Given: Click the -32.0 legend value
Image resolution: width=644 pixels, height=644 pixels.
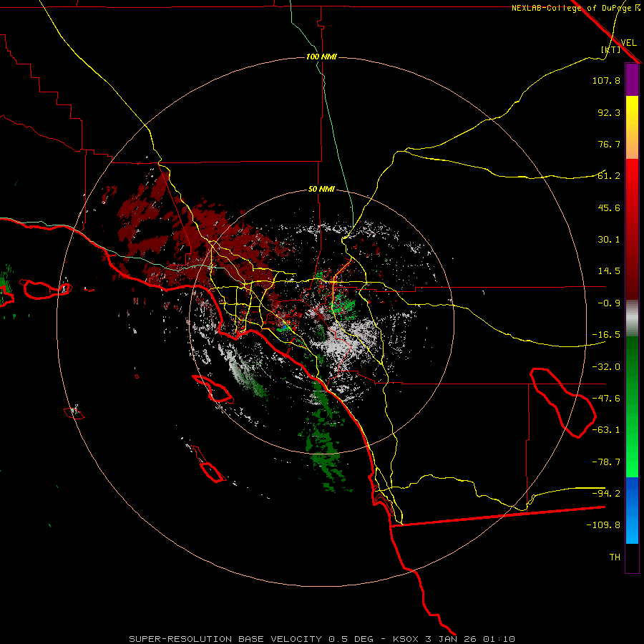Looking at the screenshot, I should pyautogui.click(x=606, y=367).
